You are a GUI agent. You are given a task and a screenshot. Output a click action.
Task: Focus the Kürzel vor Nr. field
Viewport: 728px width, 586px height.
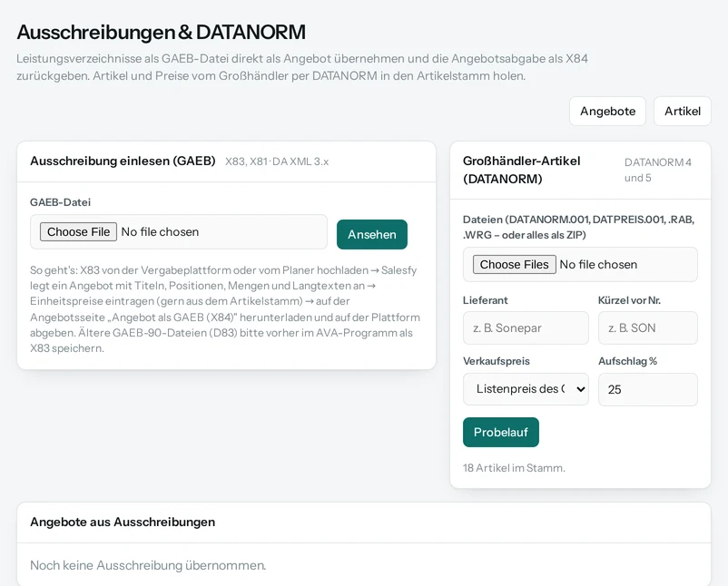pyautogui.click(x=648, y=328)
